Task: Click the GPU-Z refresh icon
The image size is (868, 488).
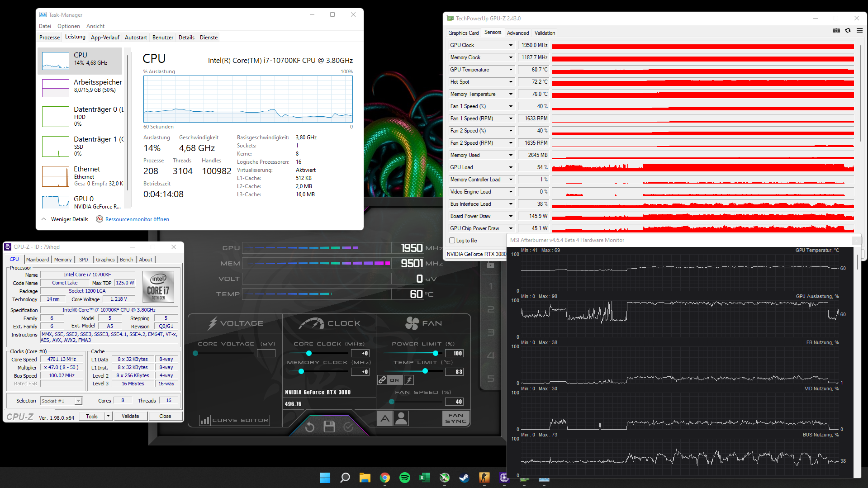Action: [x=848, y=30]
